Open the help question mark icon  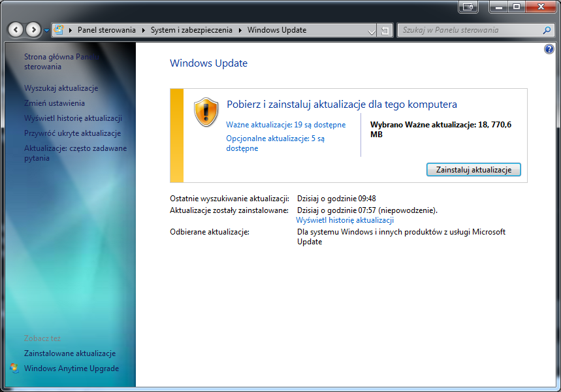tap(549, 50)
